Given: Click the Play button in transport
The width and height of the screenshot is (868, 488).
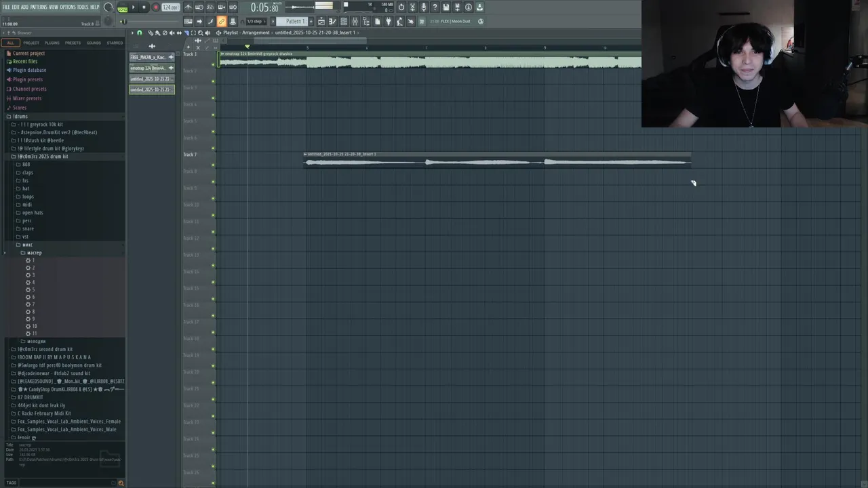Looking at the screenshot, I should tap(133, 7).
